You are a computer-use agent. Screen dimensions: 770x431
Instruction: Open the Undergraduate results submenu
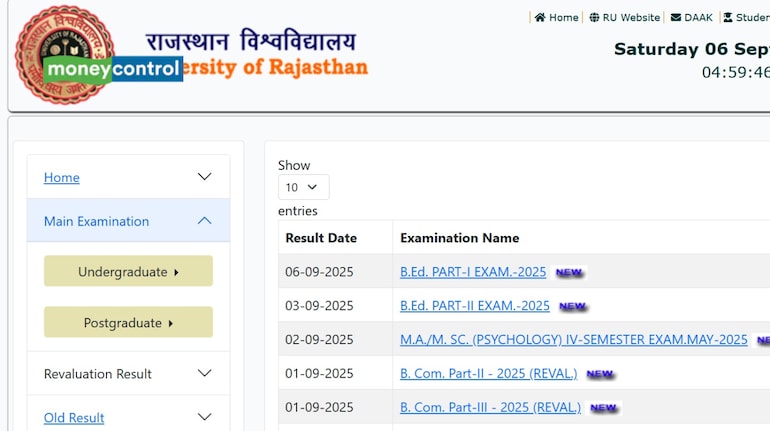point(128,271)
